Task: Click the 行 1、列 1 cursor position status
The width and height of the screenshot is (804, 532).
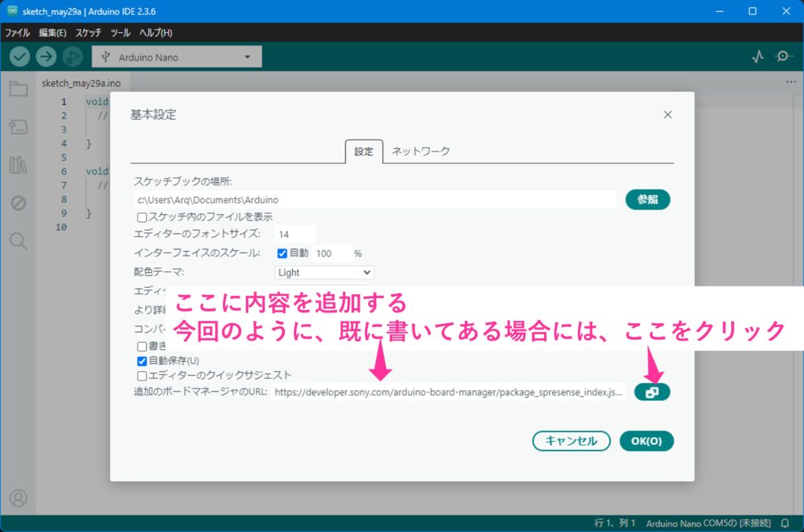Action: tap(614, 523)
